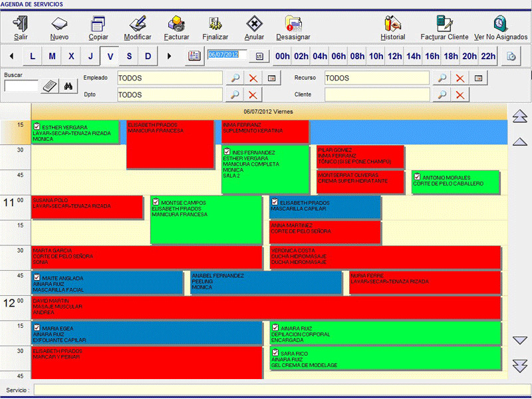This screenshot has height=399, width=532.
Task: Open the date picker calendar button
Action: coord(259,57)
